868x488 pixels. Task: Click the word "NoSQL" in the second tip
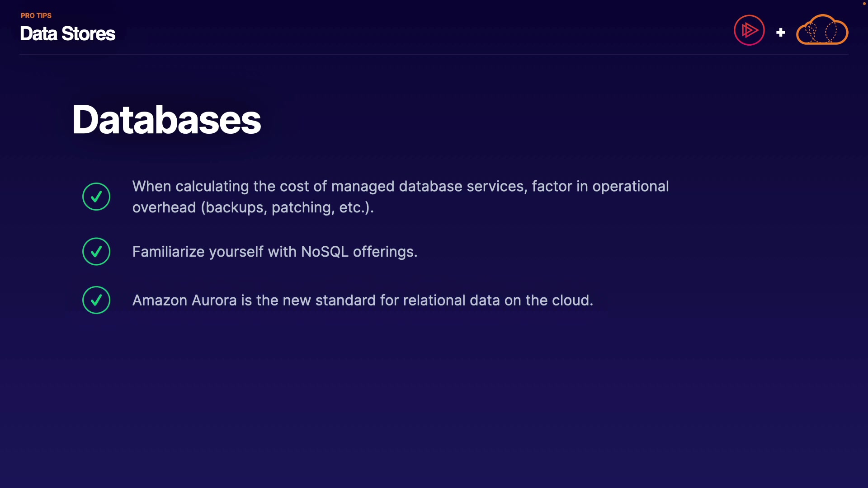325,252
